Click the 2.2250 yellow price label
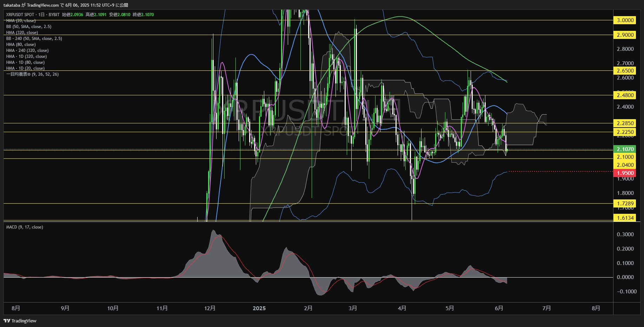Image resolution: width=644 pixels, height=327 pixels. 625,132
